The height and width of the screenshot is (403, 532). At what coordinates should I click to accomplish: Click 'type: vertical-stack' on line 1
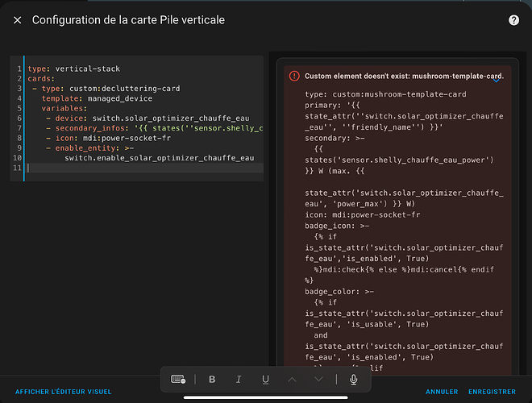coord(74,69)
